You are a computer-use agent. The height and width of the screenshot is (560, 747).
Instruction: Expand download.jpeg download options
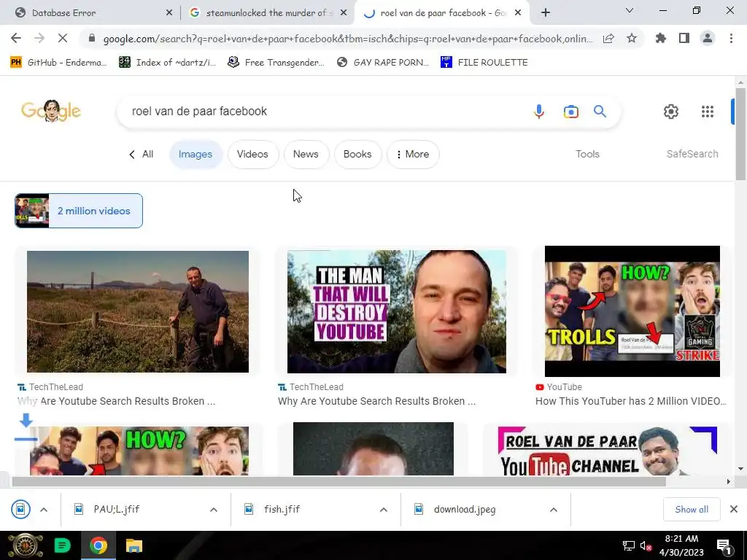pos(554,510)
